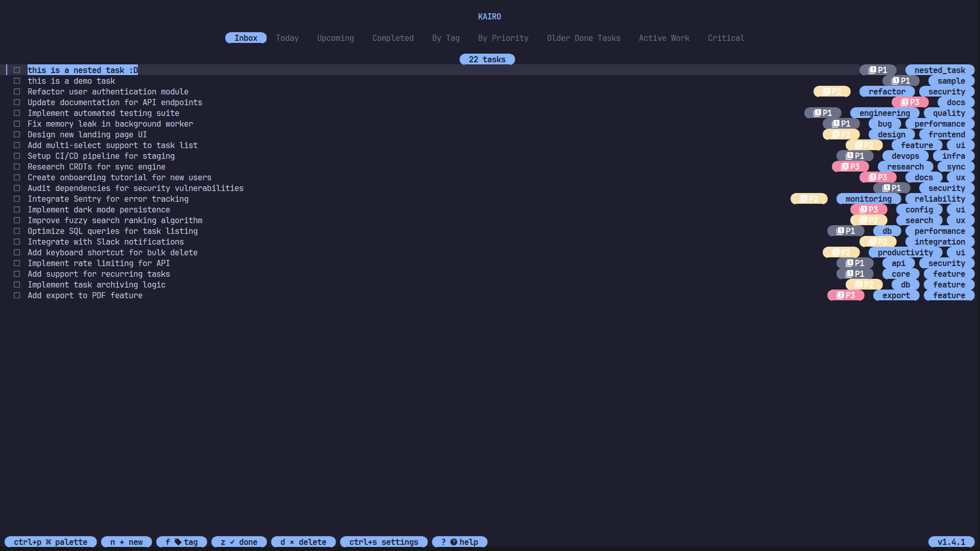Select the By Tag view tab
The image size is (980, 551).
pyautogui.click(x=446, y=38)
